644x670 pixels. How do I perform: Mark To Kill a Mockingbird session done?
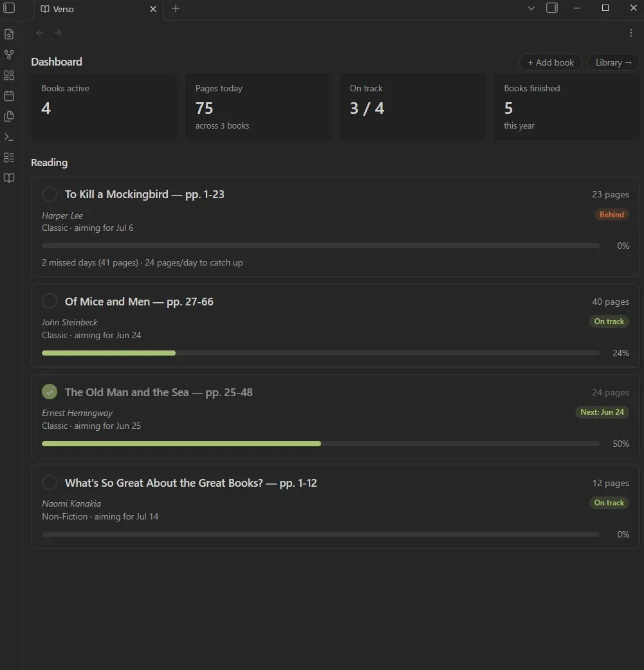coord(50,194)
